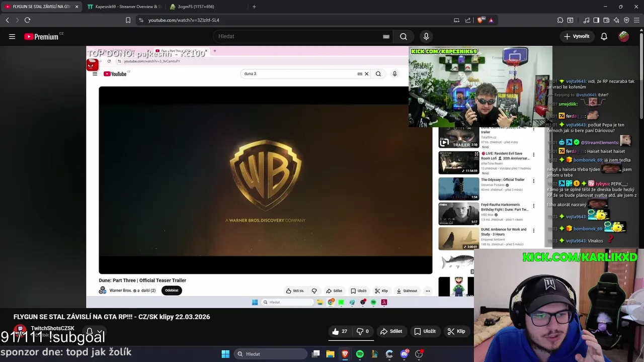Click the Stáhnout download button in the stream
The height and width of the screenshot is (362, 644).
click(407, 291)
